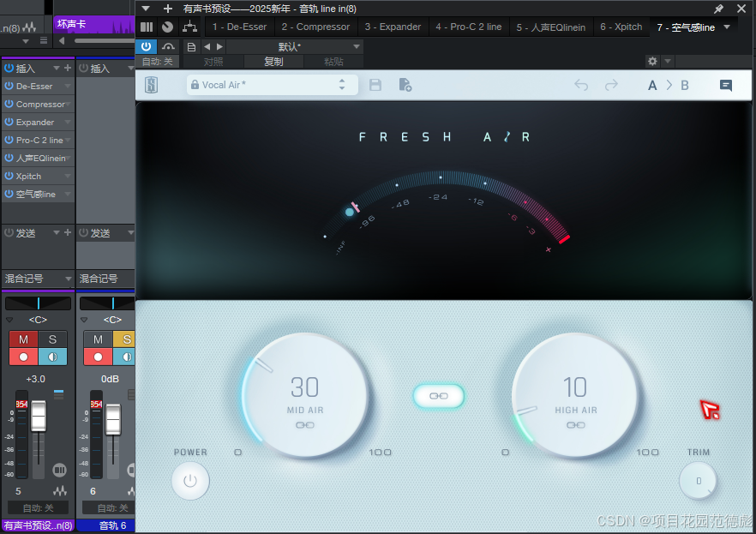Open the plugin tab list dropdown arrow

click(x=727, y=27)
